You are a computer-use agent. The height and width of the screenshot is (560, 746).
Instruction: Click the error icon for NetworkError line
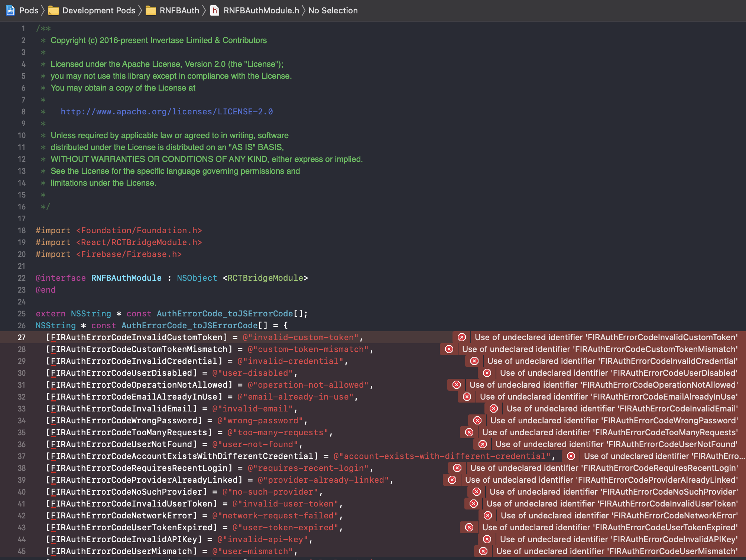pyautogui.click(x=488, y=515)
